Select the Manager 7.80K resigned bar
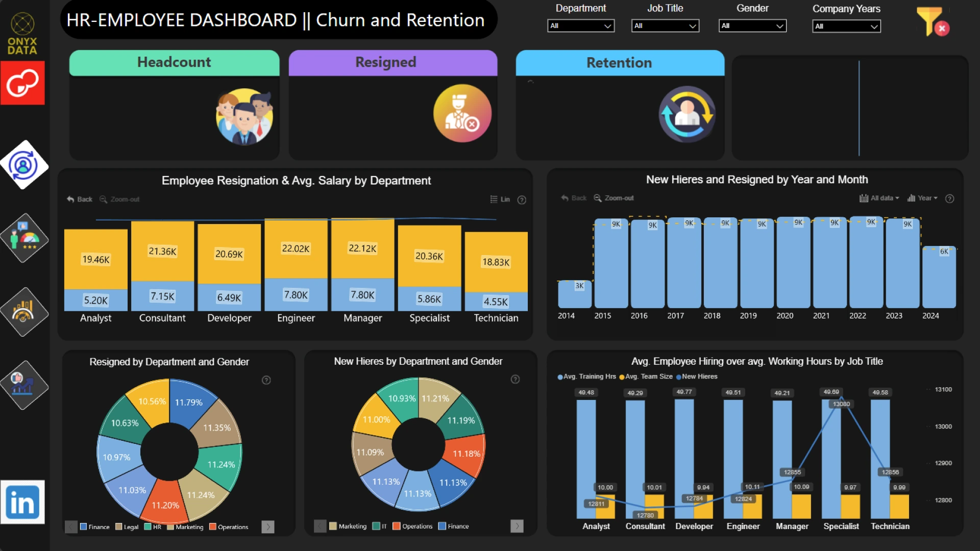 pyautogui.click(x=362, y=295)
